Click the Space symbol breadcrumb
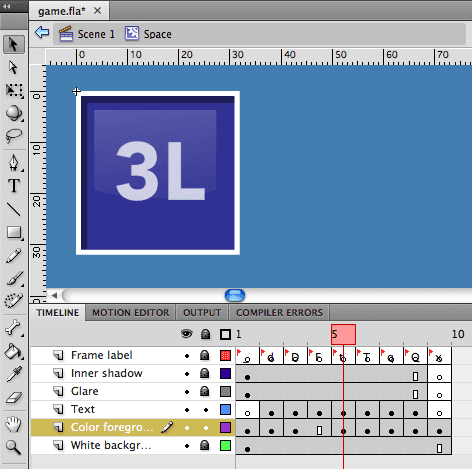The height and width of the screenshot is (469, 472). (x=148, y=34)
